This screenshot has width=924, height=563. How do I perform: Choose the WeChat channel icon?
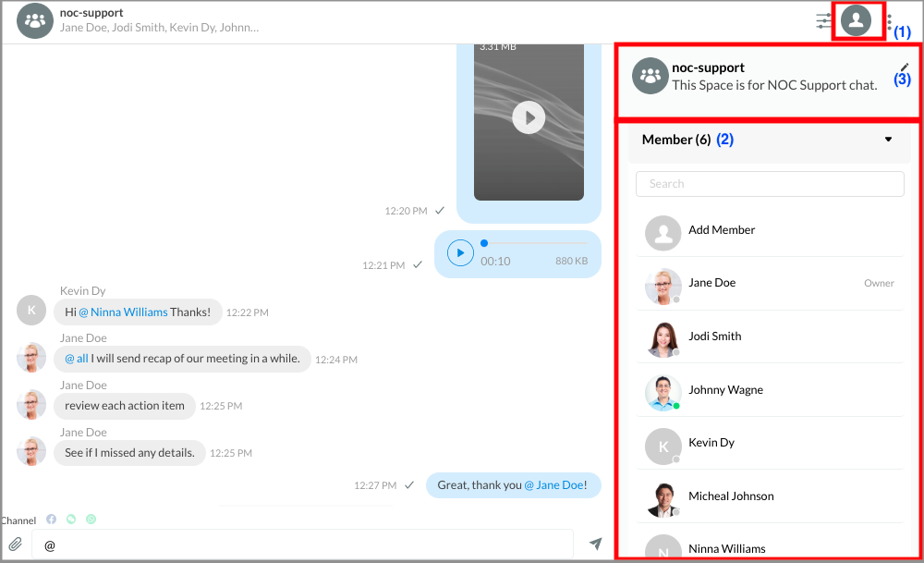tap(91, 520)
